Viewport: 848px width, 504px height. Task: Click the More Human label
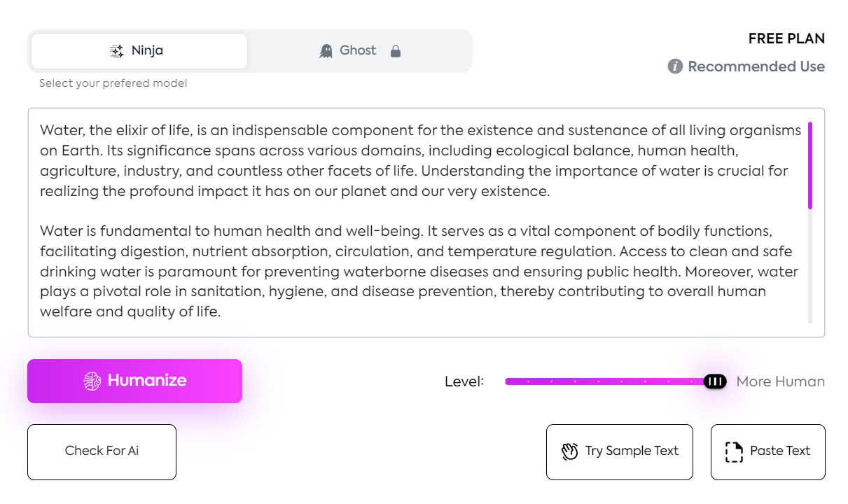coord(781,381)
